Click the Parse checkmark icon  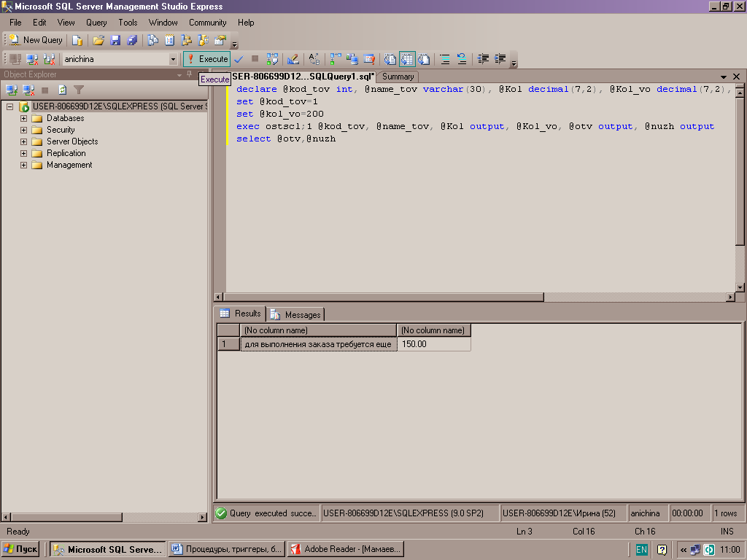click(239, 59)
